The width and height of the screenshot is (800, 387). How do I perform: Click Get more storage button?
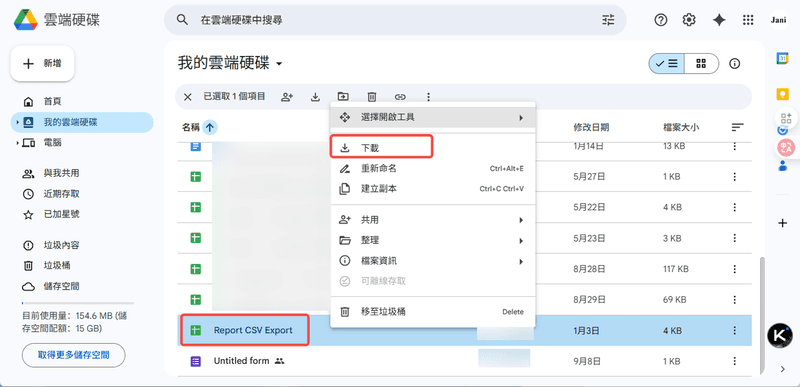73,355
